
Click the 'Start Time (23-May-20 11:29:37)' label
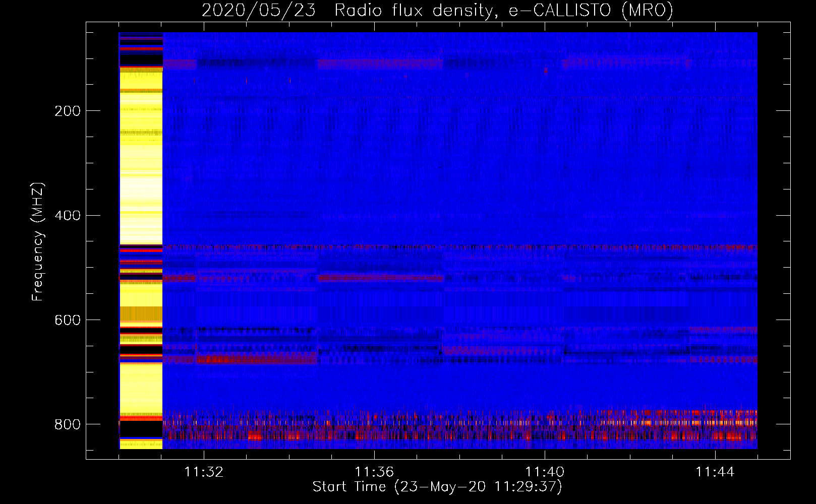point(437,487)
